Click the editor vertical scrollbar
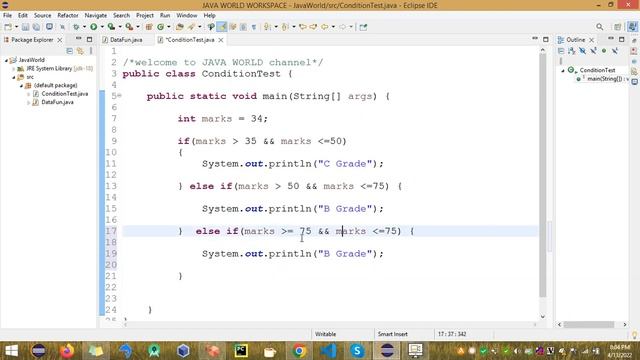Image resolution: width=640 pixels, height=360 pixels. (542, 176)
